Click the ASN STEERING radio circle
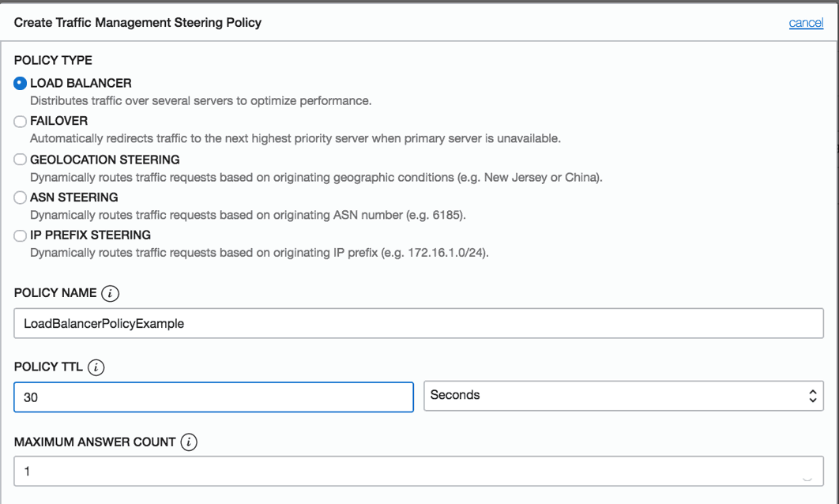The image size is (839, 504). [19, 197]
